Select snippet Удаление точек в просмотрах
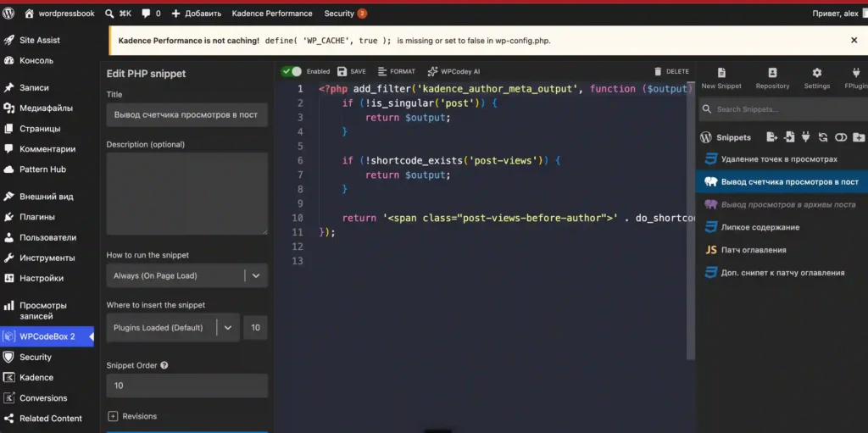This screenshot has width=868, height=433. (782, 159)
